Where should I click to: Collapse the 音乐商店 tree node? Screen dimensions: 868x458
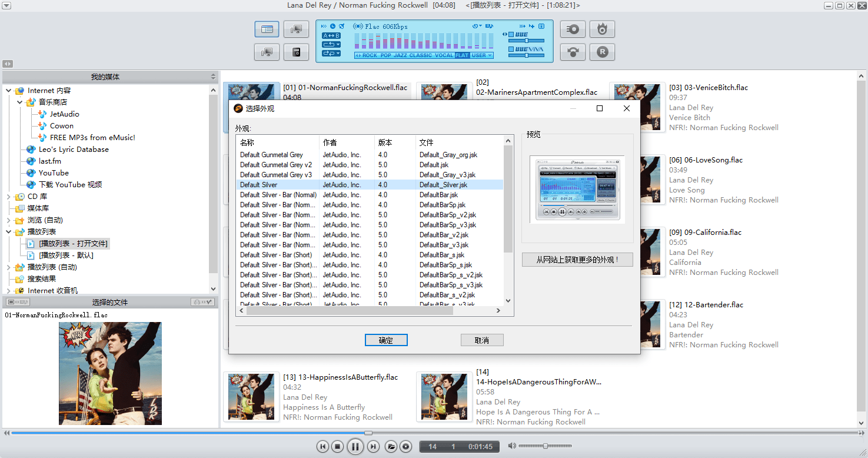(20, 102)
